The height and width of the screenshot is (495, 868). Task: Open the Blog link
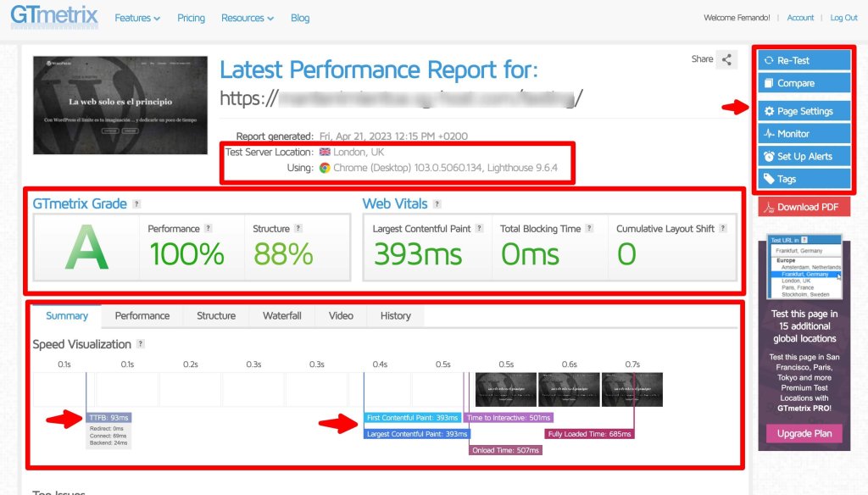point(300,19)
